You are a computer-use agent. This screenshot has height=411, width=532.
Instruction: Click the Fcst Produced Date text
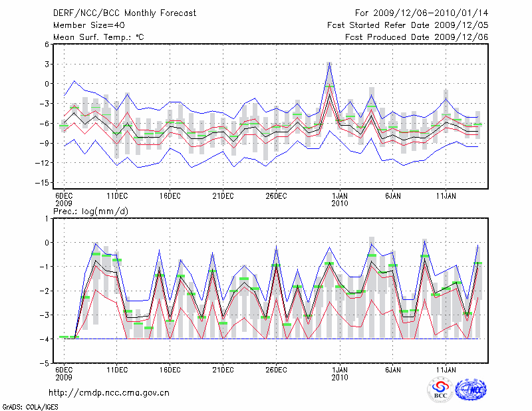point(416,37)
